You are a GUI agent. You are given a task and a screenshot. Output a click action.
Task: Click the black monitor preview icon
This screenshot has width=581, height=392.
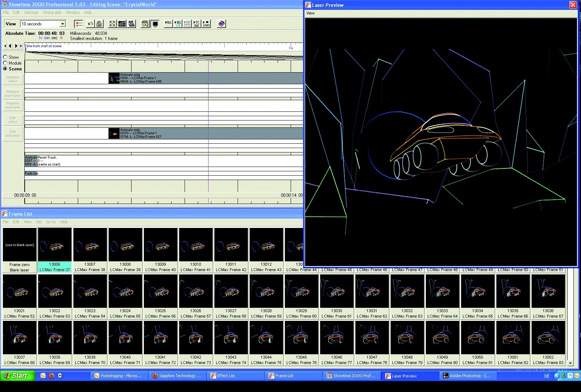155,24
